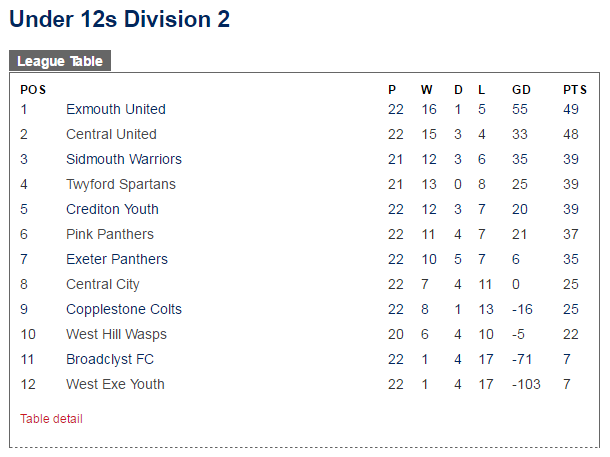Click Exmouth United's 49 points value

click(x=571, y=109)
